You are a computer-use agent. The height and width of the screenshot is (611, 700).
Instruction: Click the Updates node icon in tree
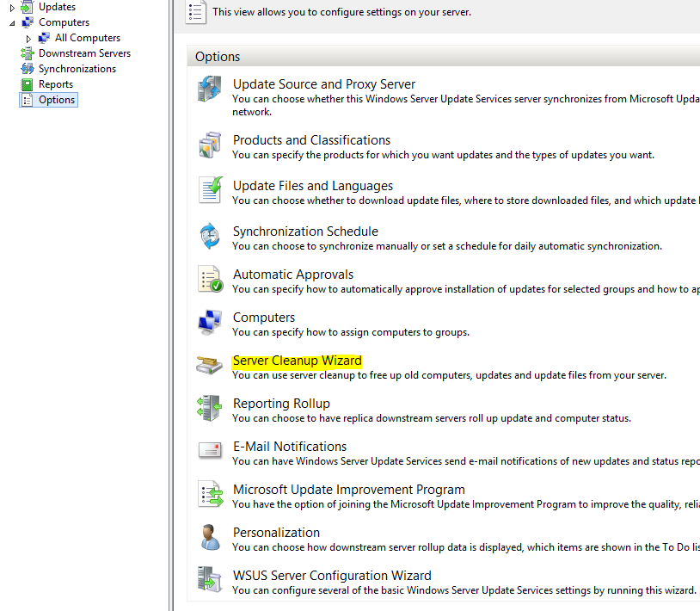tap(28, 7)
